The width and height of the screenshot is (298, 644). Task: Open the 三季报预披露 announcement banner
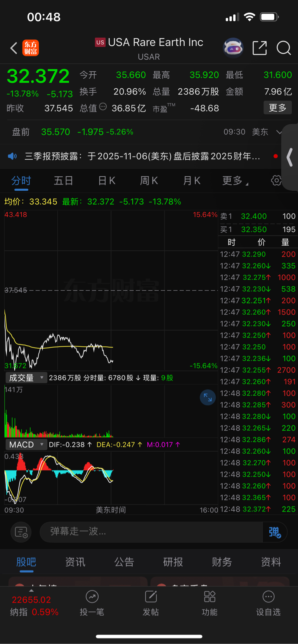click(x=142, y=156)
